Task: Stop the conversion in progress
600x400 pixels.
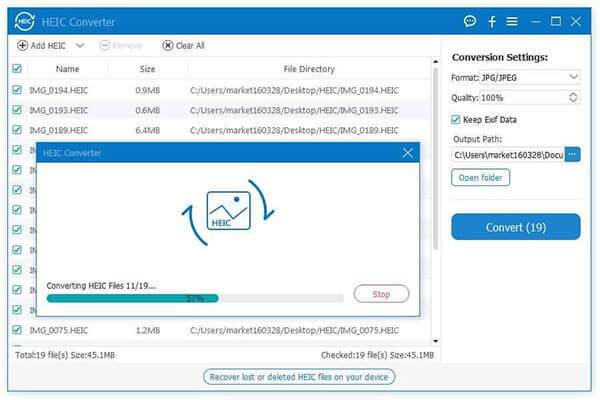Action: coord(382,294)
